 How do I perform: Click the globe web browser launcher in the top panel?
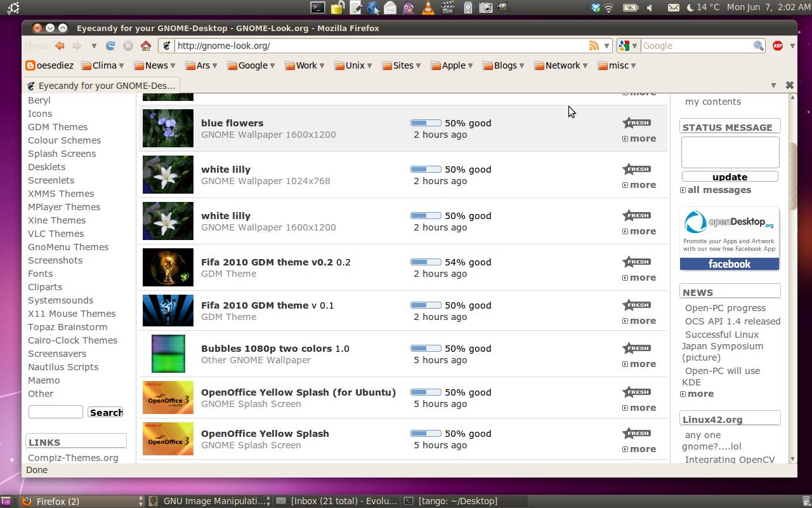[373, 8]
